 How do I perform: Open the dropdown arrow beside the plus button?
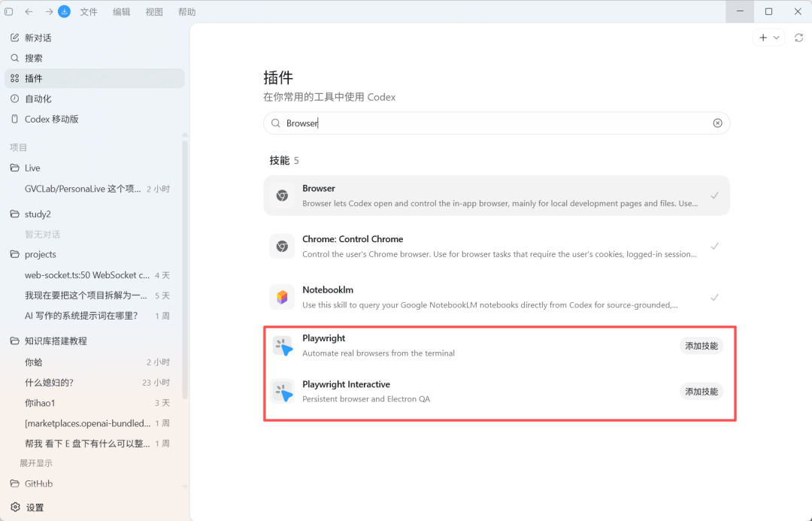pyautogui.click(x=776, y=38)
